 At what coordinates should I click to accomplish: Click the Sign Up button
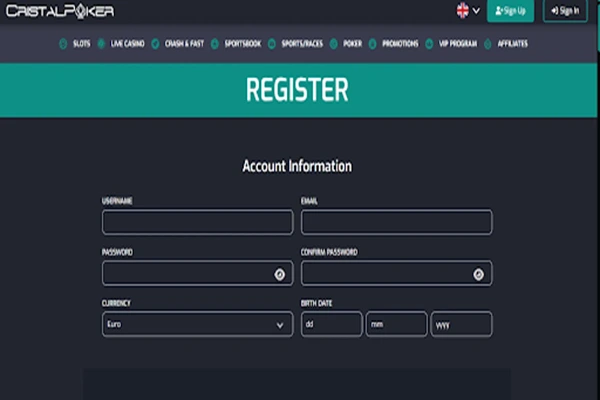pos(510,11)
